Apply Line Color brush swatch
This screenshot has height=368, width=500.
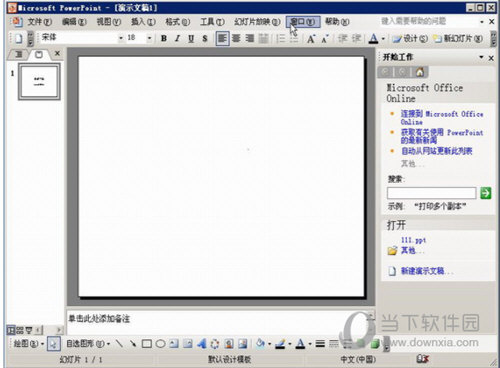281,344
